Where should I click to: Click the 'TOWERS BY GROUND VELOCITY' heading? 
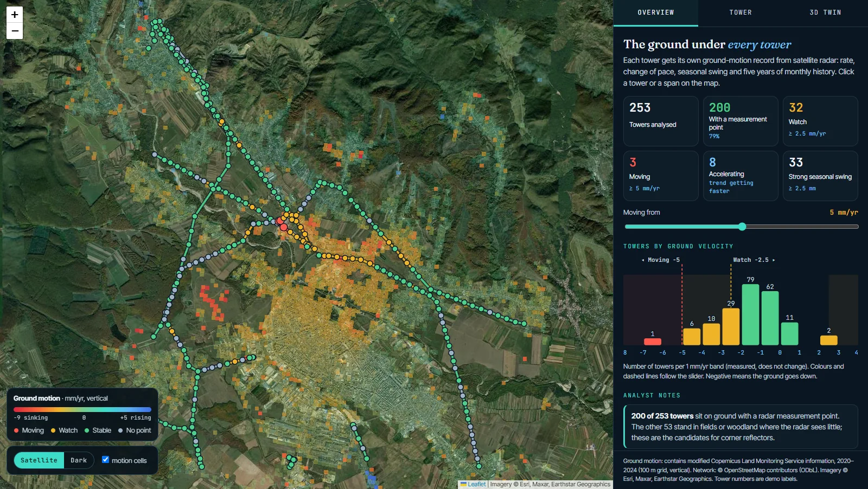[678, 246]
